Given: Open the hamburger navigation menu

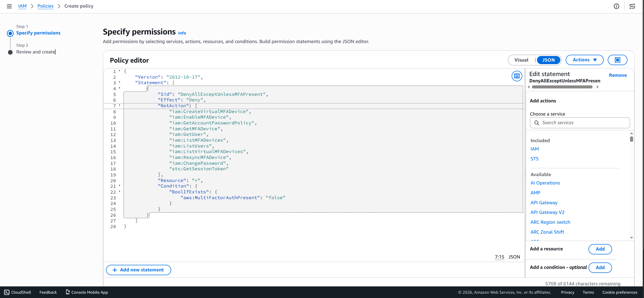Looking at the screenshot, I should point(9,6).
